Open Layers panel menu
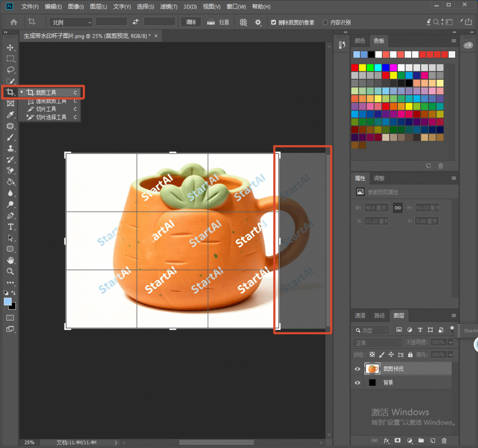 pos(454,315)
